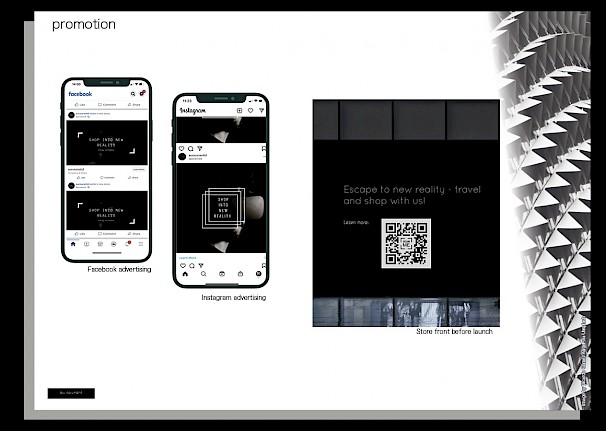
Task: Open Instagram direct messages icon in header
Action: (x=261, y=110)
